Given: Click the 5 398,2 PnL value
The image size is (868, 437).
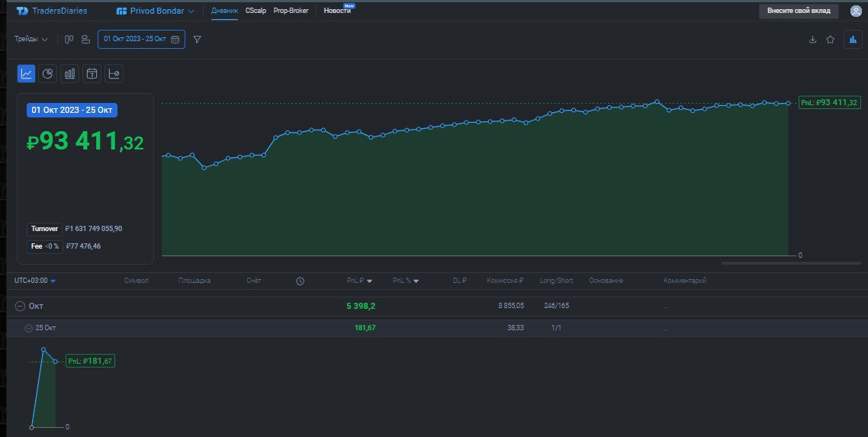Looking at the screenshot, I should click(x=361, y=306).
